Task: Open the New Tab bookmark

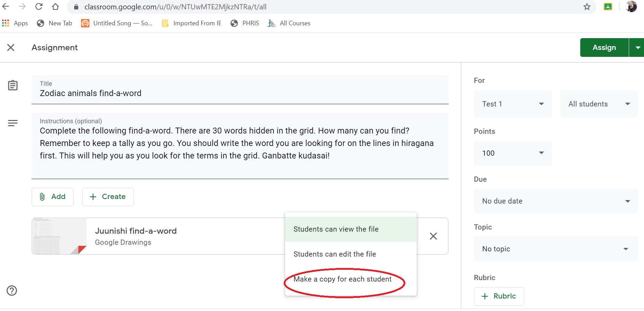Action: pyautogui.click(x=55, y=23)
